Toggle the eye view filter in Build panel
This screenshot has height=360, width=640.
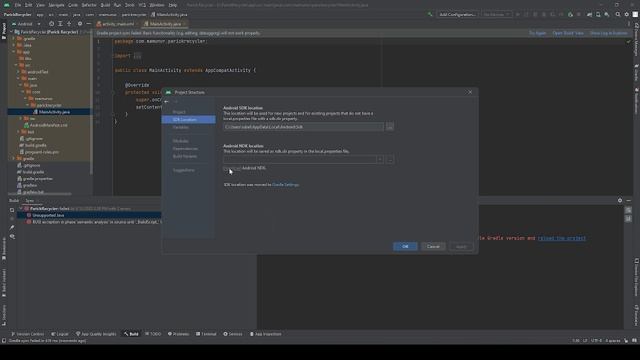pos(12,237)
